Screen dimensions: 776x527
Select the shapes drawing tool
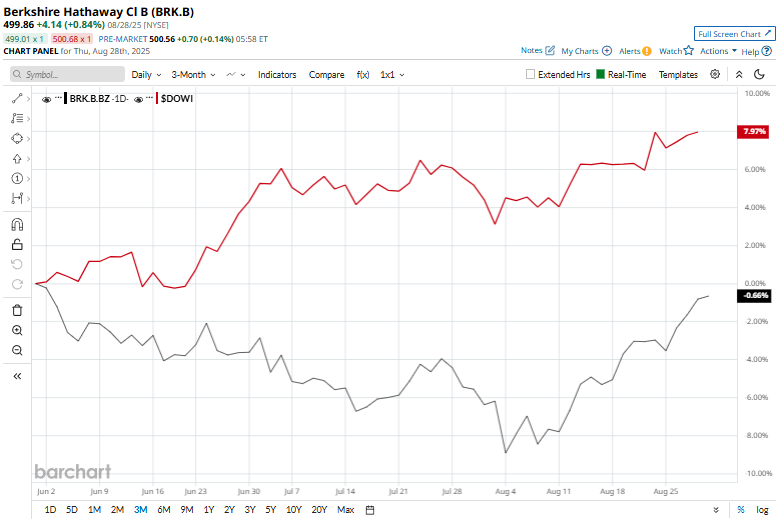point(17,139)
